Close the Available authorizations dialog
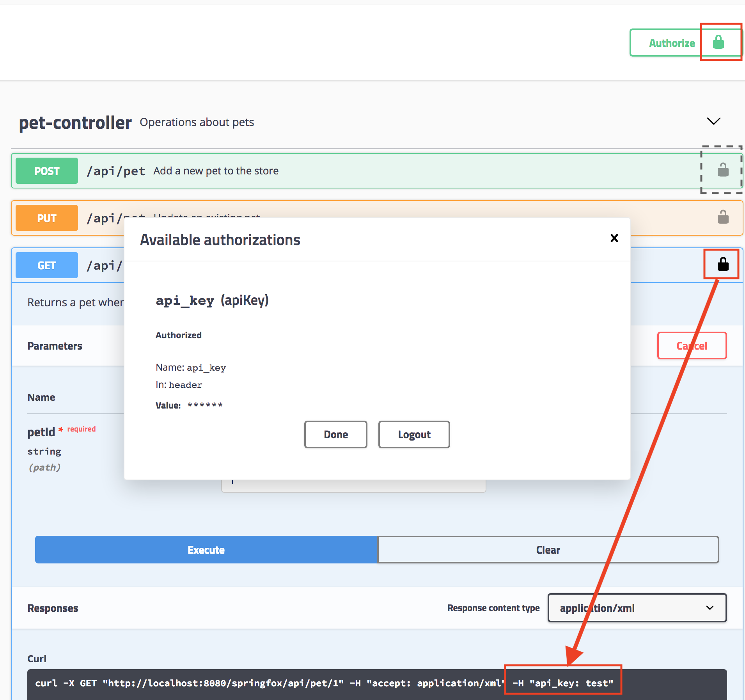 click(x=614, y=238)
